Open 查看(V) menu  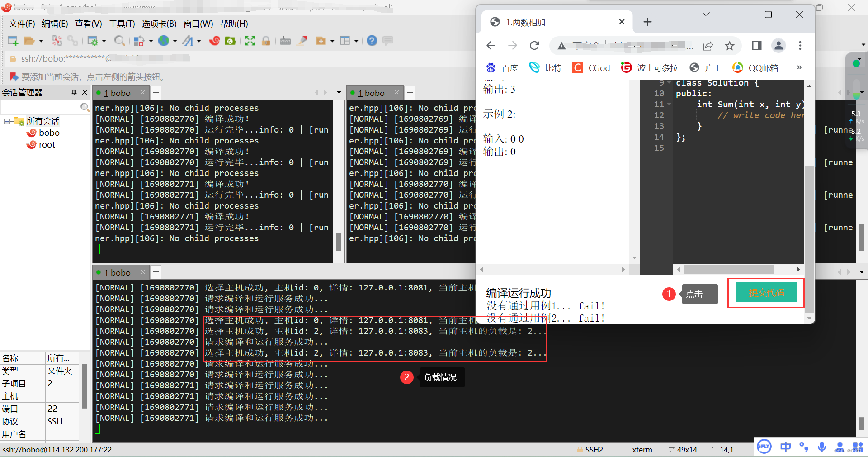coord(88,24)
